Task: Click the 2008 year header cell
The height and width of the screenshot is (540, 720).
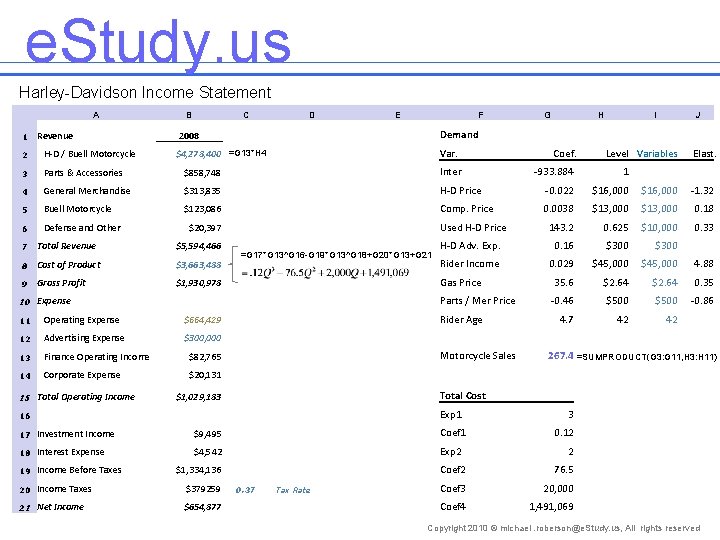Action: pos(189,136)
